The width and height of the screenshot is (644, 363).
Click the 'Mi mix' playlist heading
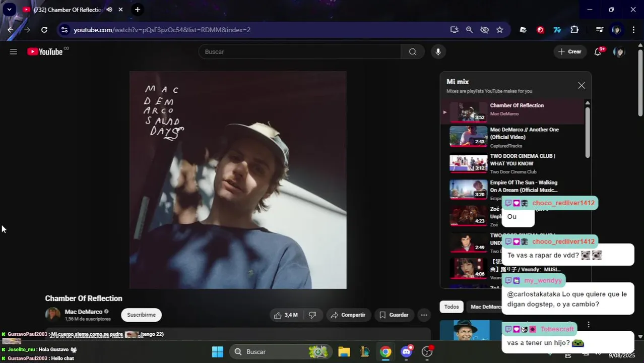pyautogui.click(x=458, y=82)
